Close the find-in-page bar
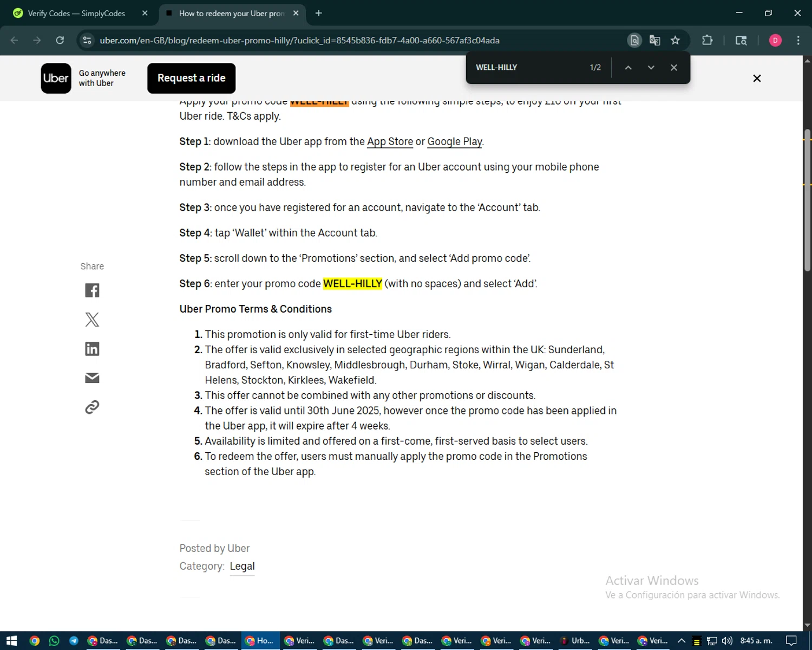812x650 pixels. 673,68
